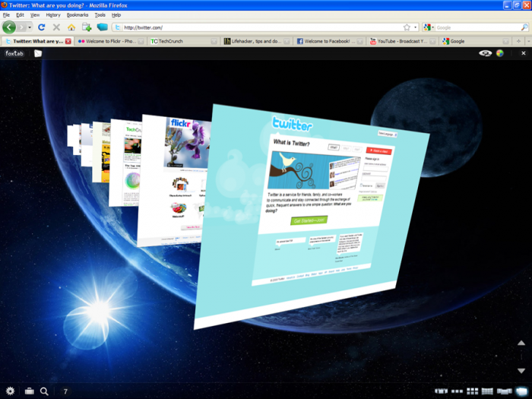Click the FoxTab briefcase icon
This screenshot has height=399, width=532.
coord(29,391)
